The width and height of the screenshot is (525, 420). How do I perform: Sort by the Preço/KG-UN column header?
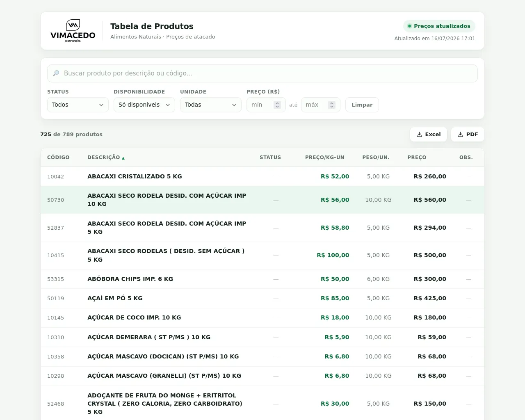point(325,157)
